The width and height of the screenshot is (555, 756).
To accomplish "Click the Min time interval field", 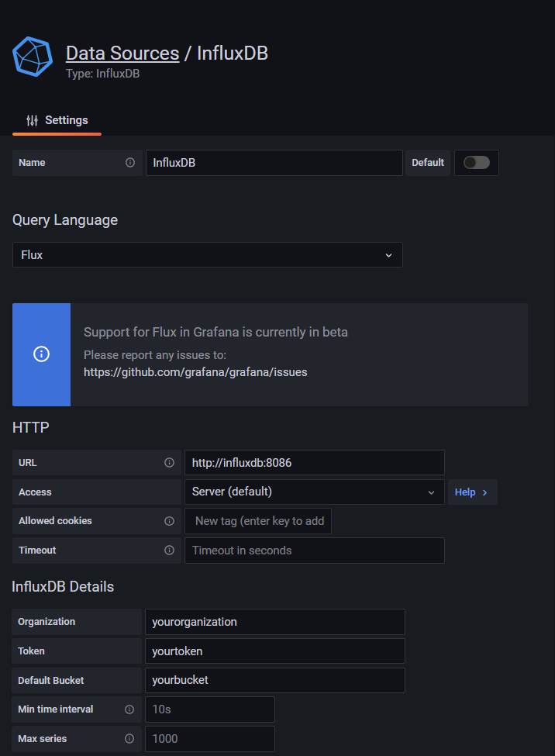I will click(210, 709).
